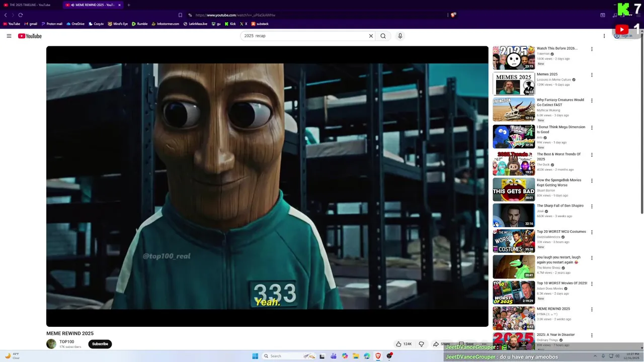Open 'Memes 2025' video thumbnail
The height and width of the screenshot is (362, 644).
pos(514,83)
